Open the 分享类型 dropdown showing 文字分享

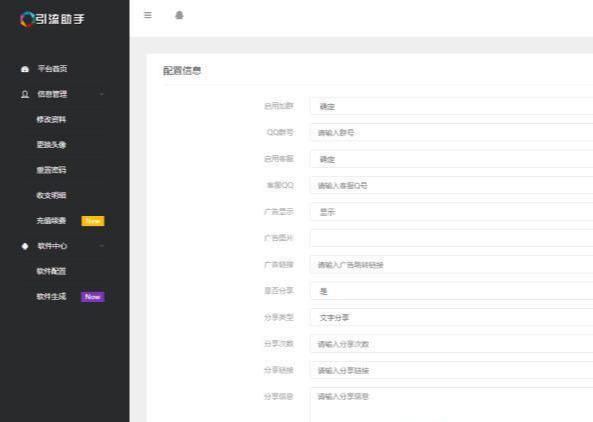(452, 318)
